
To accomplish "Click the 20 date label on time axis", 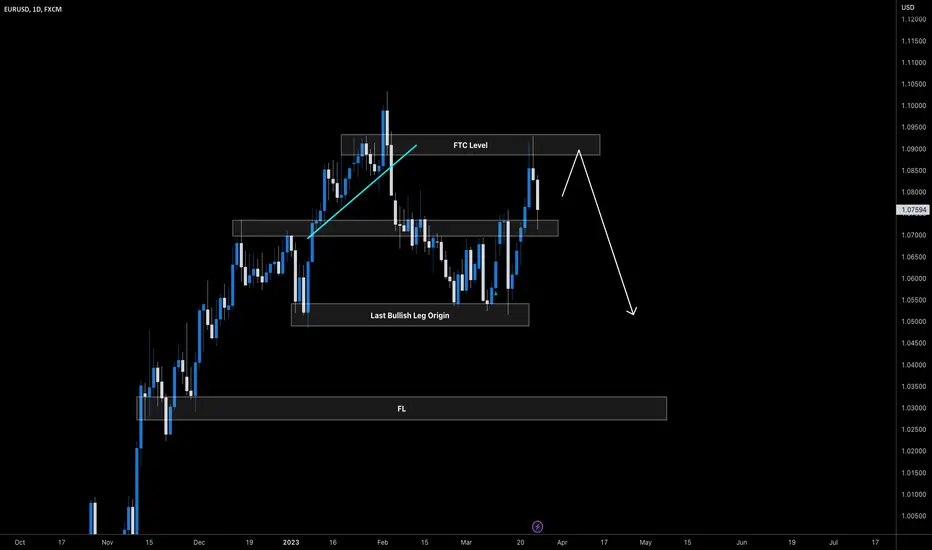I will 521,542.
